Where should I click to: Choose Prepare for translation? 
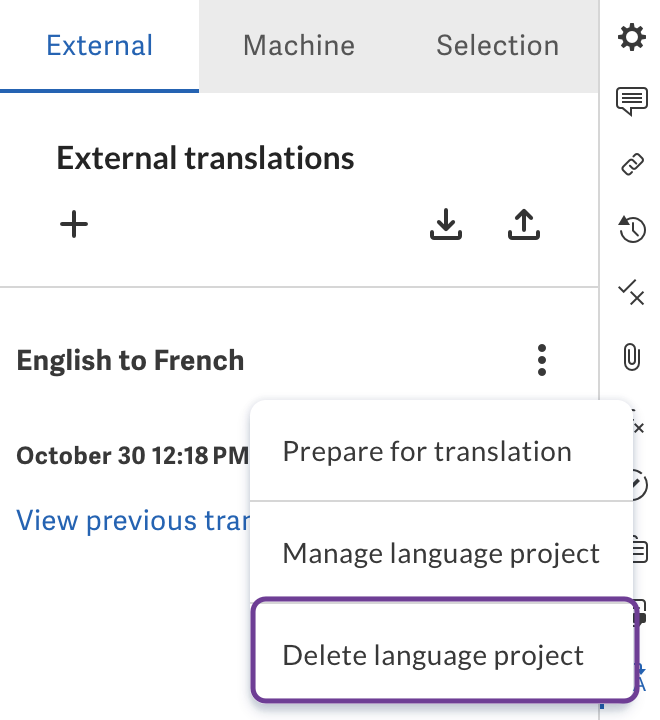click(427, 451)
